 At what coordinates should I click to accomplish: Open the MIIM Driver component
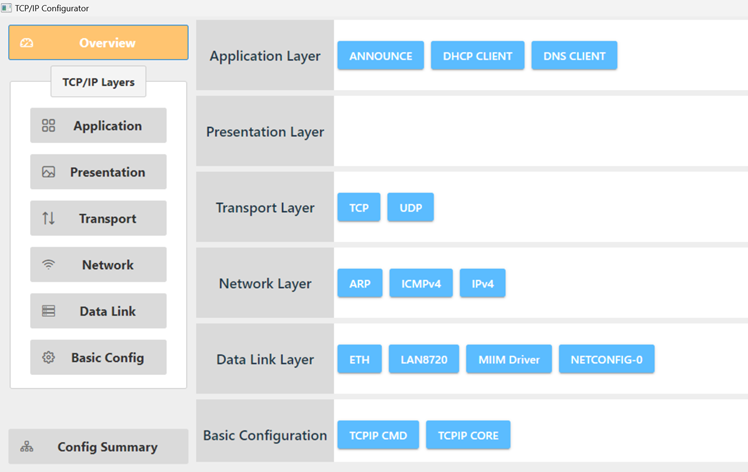click(x=509, y=359)
